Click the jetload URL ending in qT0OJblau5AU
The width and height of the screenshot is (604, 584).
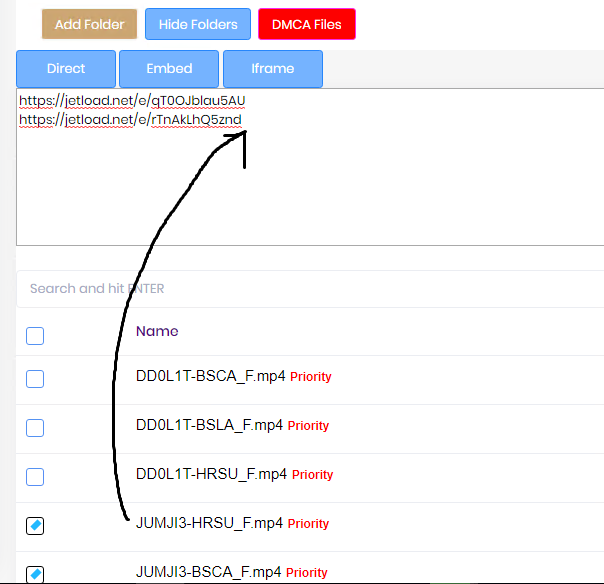132,101
